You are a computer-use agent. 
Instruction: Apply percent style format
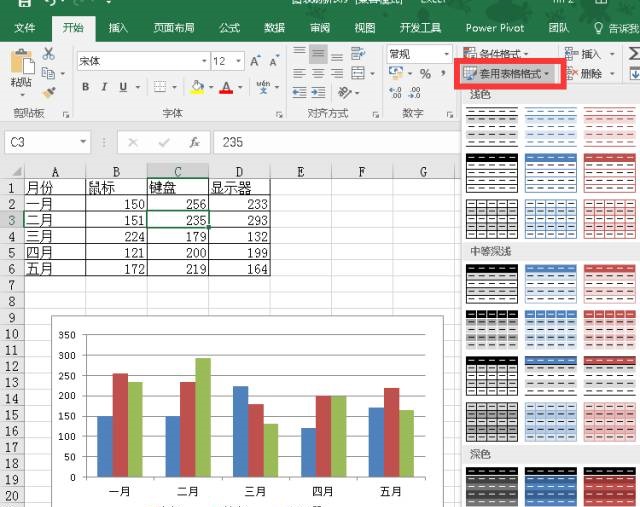[425, 74]
